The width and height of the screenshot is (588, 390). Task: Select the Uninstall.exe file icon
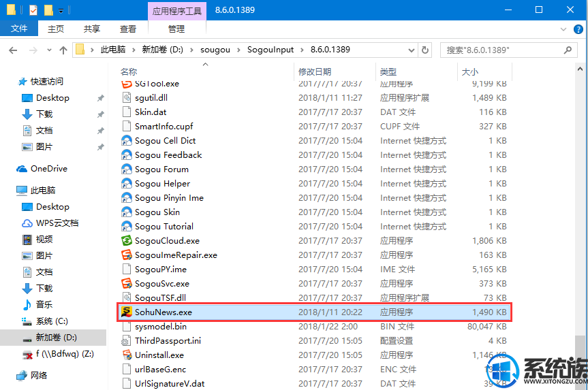point(127,355)
